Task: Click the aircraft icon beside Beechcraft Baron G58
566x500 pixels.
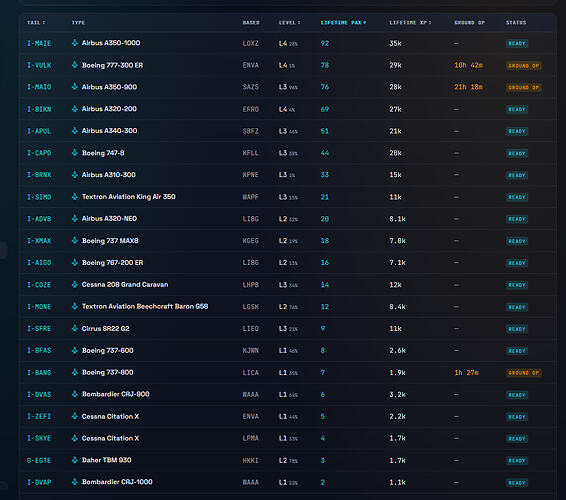Action: click(75, 306)
